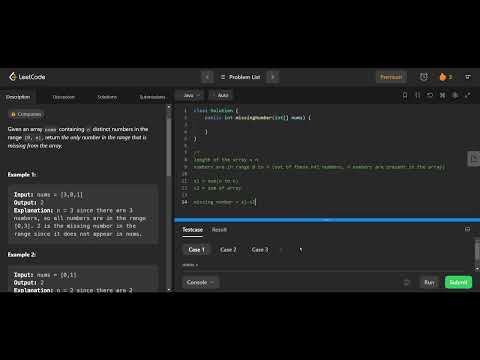Screen dimensions: 480x360
Task: Switch to the Submissions tab
Action: (152, 97)
